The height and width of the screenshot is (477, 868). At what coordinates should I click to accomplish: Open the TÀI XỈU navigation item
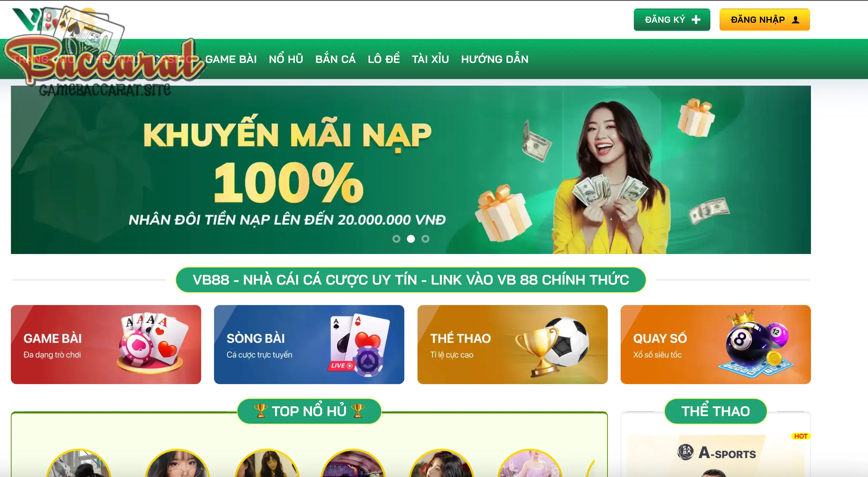click(430, 59)
